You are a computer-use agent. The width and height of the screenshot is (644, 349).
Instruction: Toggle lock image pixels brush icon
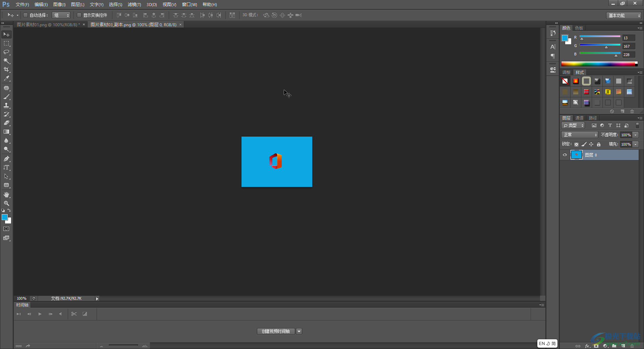(x=584, y=144)
